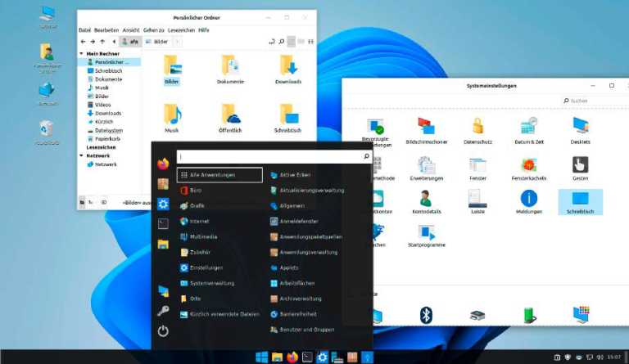Image resolution: width=629 pixels, height=364 pixels.
Task: Open the Bluetooth settings icon
Action: (426, 315)
